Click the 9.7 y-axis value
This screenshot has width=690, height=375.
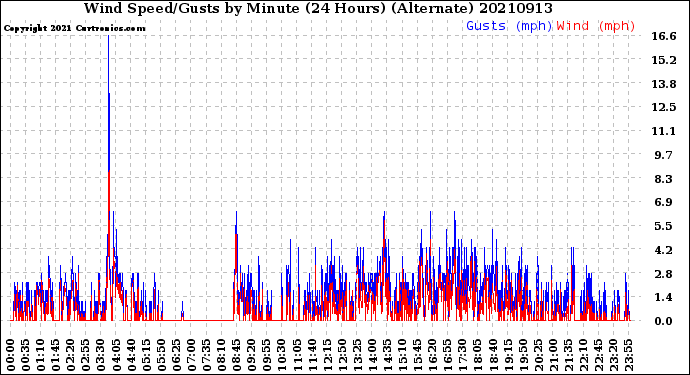664,154
